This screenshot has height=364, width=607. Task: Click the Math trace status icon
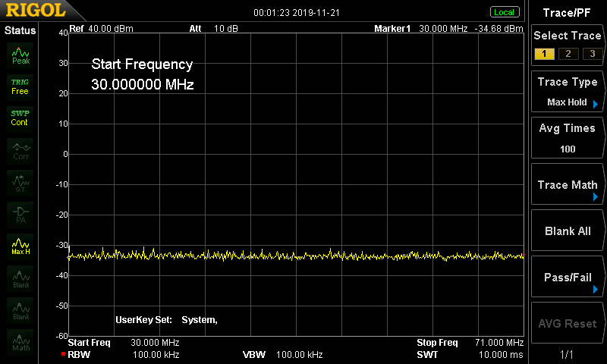click(x=20, y=342)
